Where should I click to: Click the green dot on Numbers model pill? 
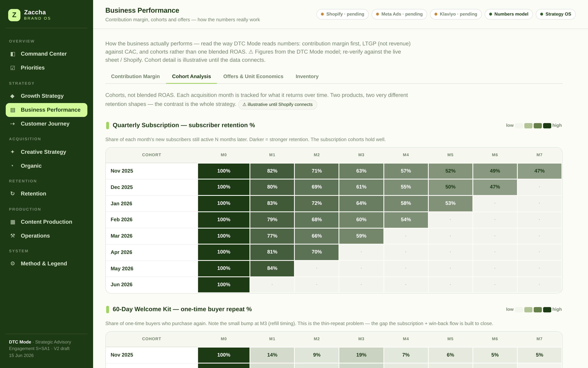pos(491,14)
